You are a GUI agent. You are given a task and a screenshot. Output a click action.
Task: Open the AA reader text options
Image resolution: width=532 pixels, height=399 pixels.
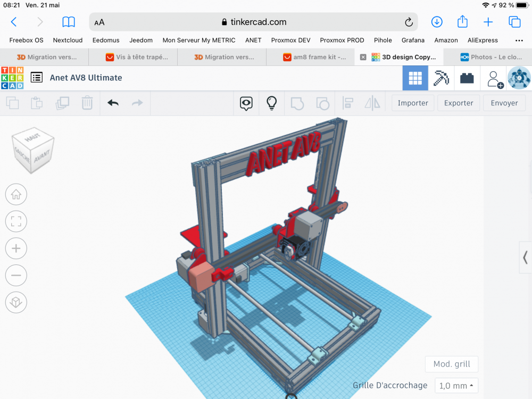click(x=99, y=22)
